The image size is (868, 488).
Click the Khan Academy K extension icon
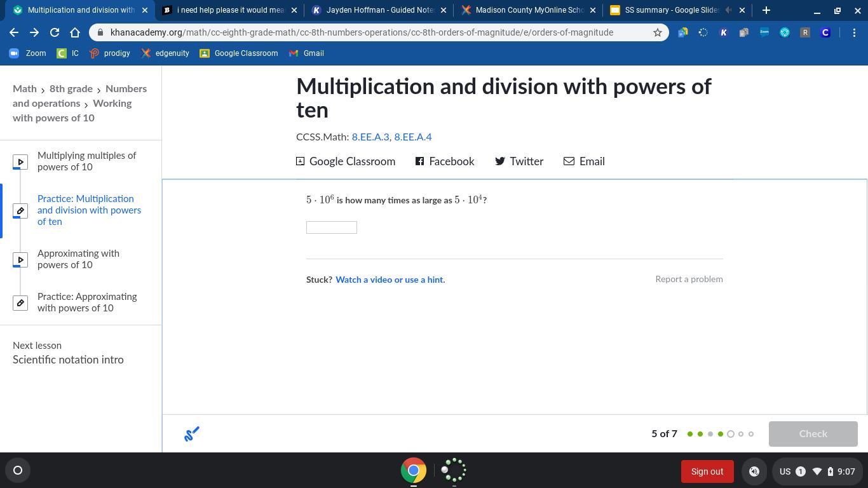point(723,32)
